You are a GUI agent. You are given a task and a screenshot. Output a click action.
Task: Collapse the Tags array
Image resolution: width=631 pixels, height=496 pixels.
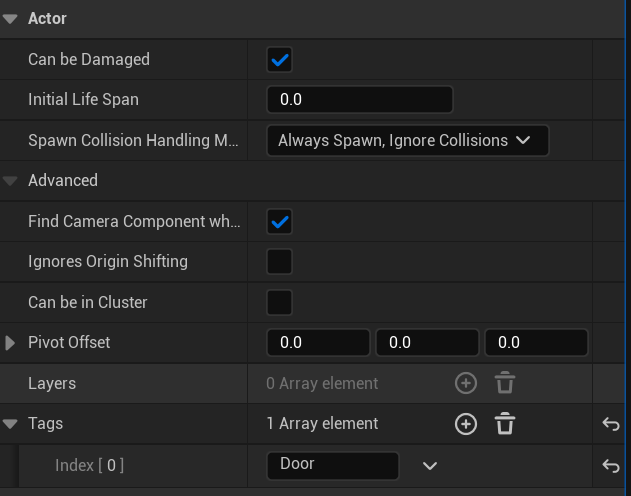10,424
